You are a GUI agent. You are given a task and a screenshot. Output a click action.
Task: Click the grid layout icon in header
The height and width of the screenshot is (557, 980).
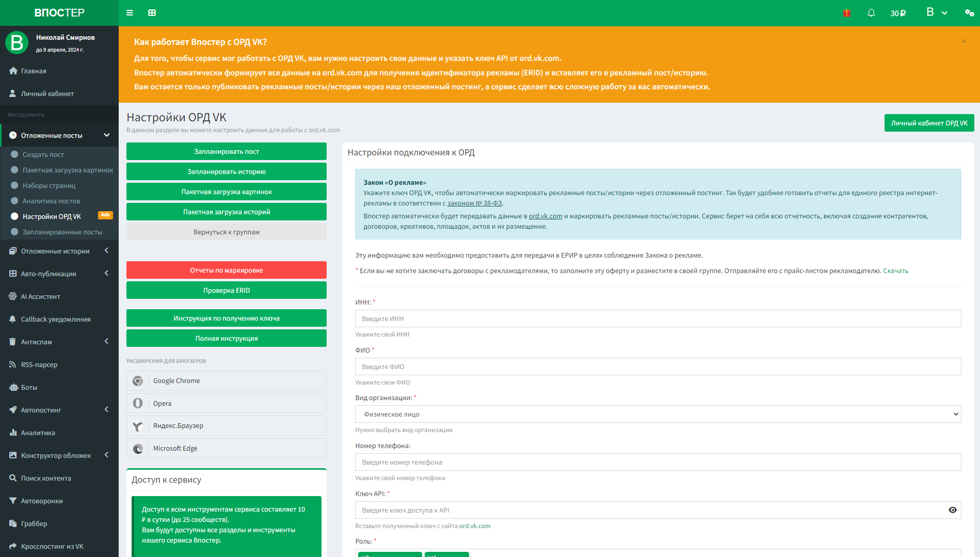[152, 13]
